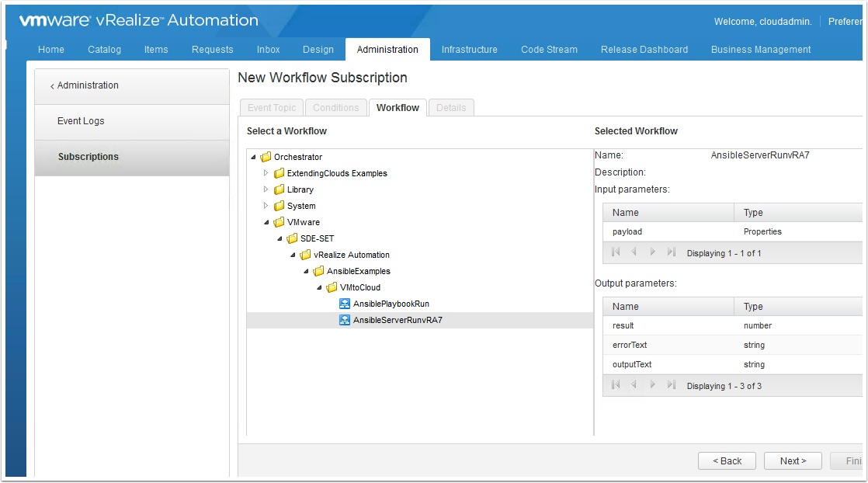Click the VMware vRealize Automation logo
Viewport: 868px width, 483px height.
pyautogui.click(x=139, y=20)
